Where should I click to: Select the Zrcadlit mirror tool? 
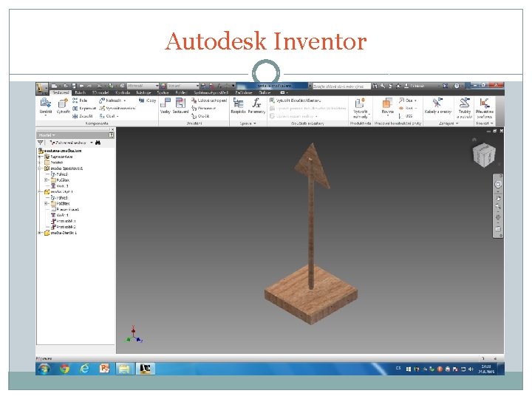(x=82, y=116)
